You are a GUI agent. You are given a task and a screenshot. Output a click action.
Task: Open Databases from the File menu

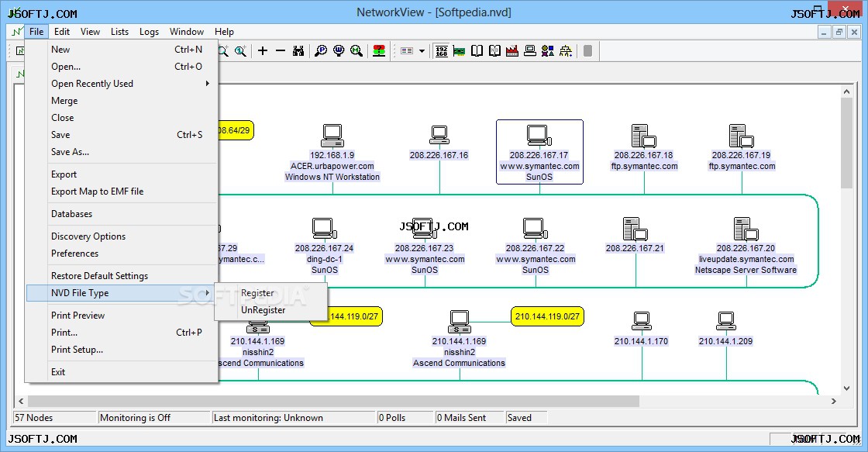122,214
